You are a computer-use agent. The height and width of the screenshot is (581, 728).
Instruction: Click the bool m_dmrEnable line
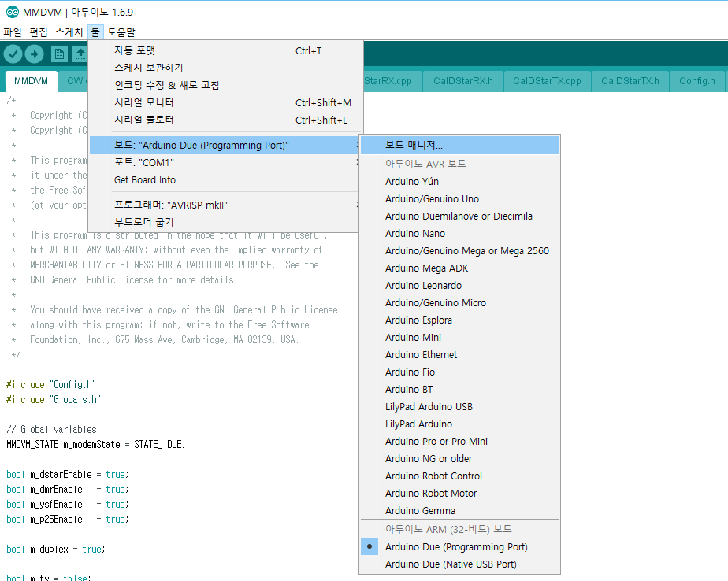(67, 490)
